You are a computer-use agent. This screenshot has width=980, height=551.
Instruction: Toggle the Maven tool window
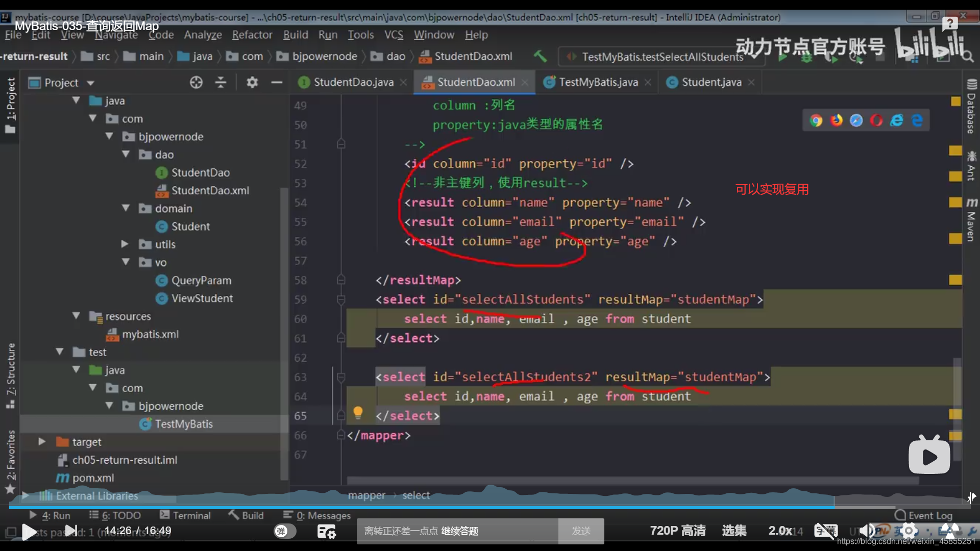point(971,219)
